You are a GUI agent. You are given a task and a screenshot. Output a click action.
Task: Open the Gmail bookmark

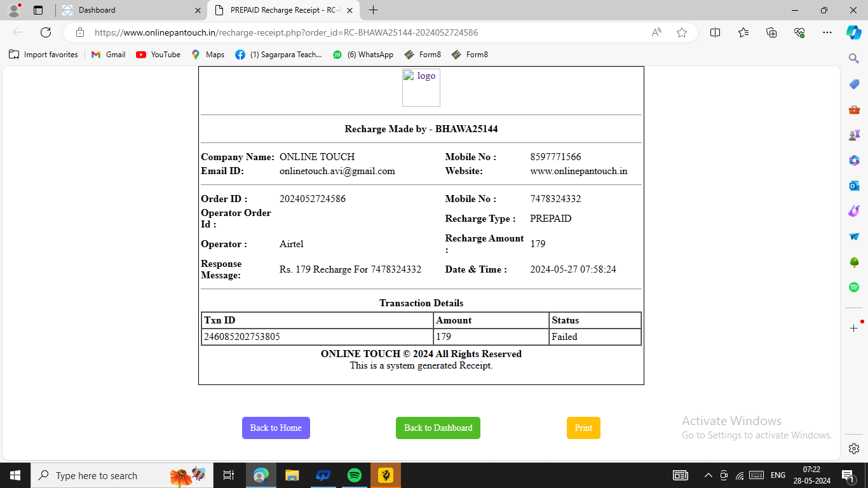point(108,55)
